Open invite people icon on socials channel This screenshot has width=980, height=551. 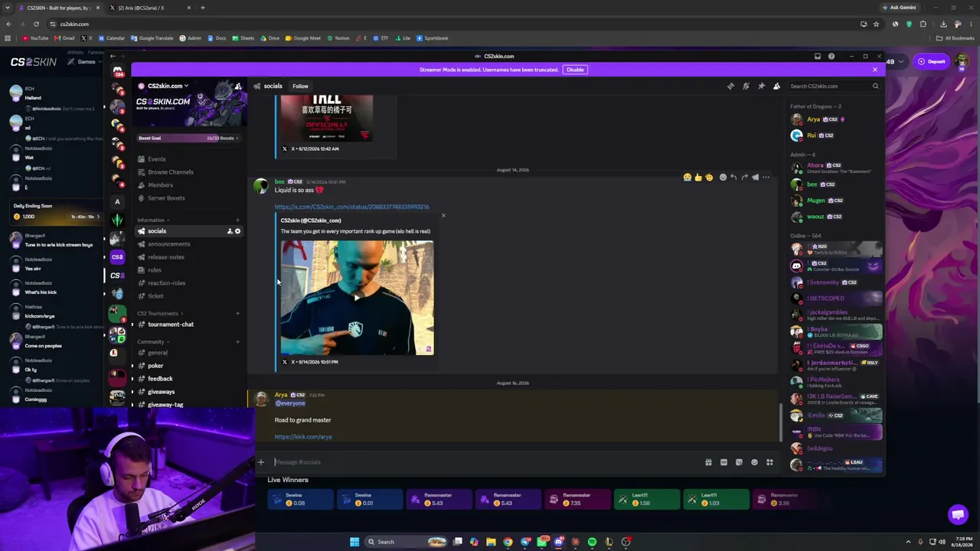tap(230, 231)
